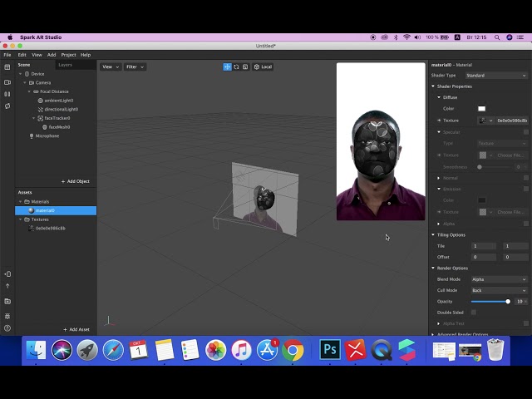Select the scale manipulator tool
Viewport: 532px width, 399px height.
click(x=244, y=66)
